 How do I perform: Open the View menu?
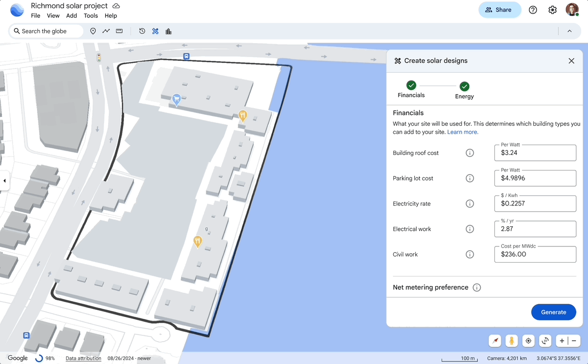click(x=53, y=16)
